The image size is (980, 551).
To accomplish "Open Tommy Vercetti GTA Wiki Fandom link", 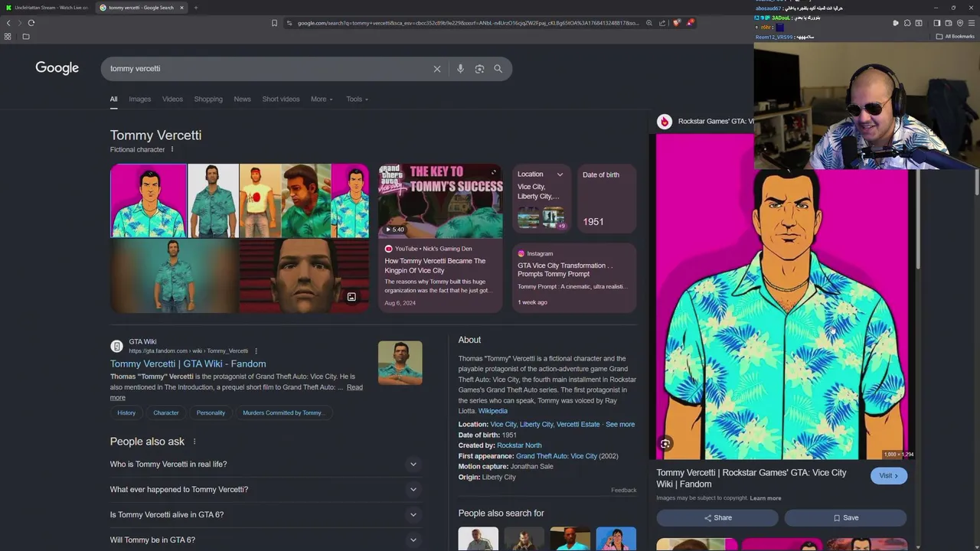I will tap(188, 364).
